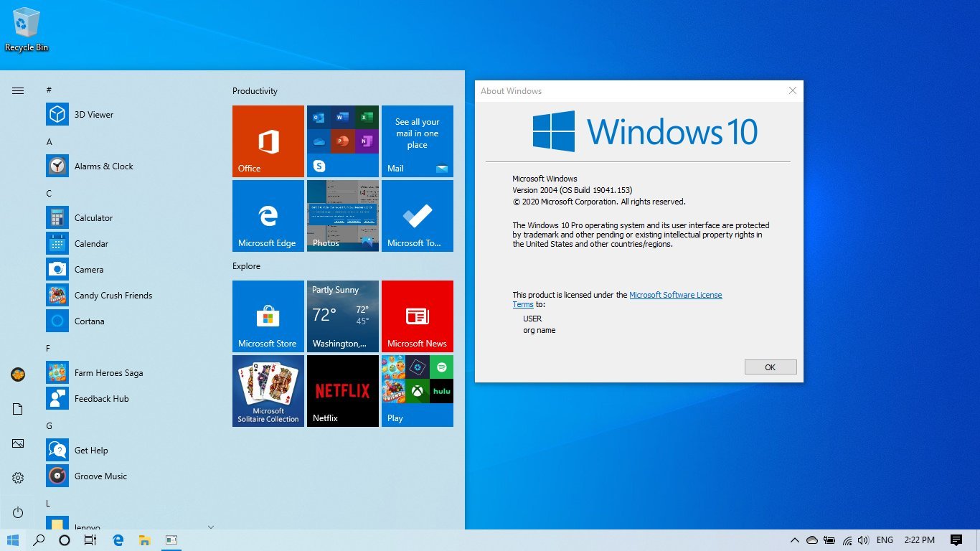Open the Photos live tile

(343, 216)
